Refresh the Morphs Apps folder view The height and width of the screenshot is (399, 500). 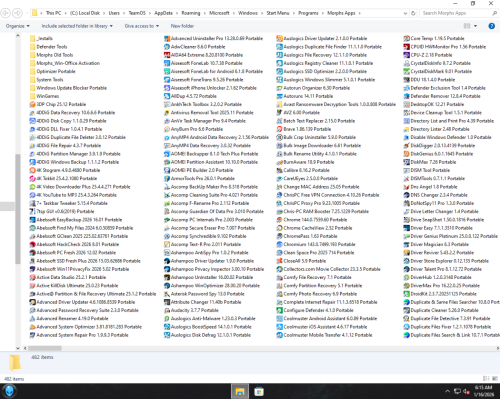pyautogui.click(x=413, y=13)
